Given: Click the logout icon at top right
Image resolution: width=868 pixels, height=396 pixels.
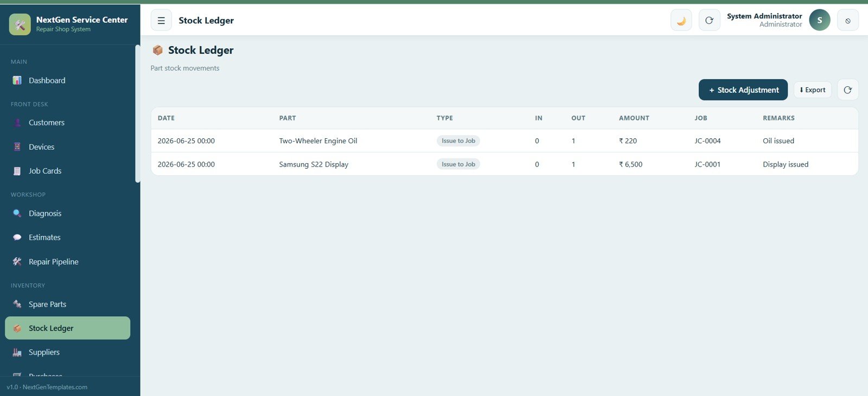Looking at the screenshot, I should click(x=848, y=21).
